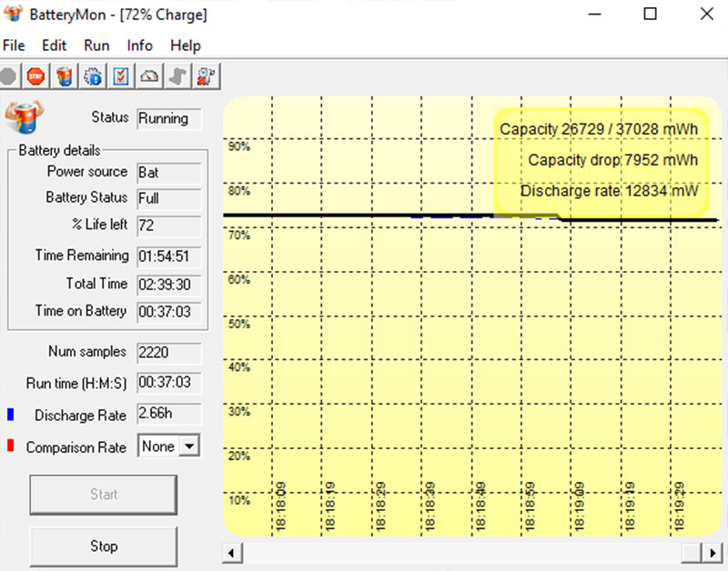728x571 pixels.
Task: Click the red STOP sign toolbar icon
Action: tap(35, 76)
